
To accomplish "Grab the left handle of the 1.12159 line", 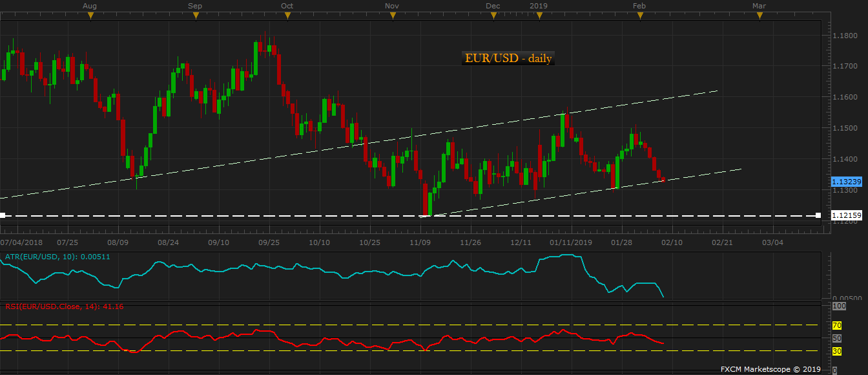I will pyautogui.click(x=3, y=215).
